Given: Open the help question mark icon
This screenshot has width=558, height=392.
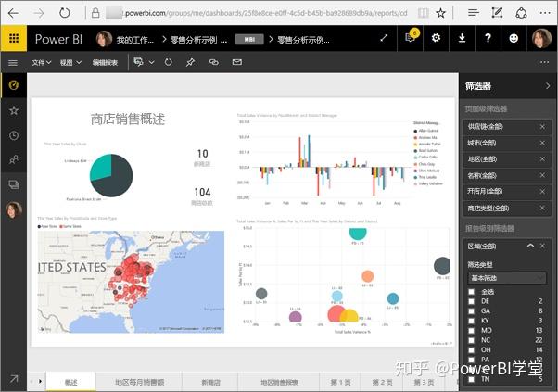Looking at the screenshot, I should coord(488,38).
